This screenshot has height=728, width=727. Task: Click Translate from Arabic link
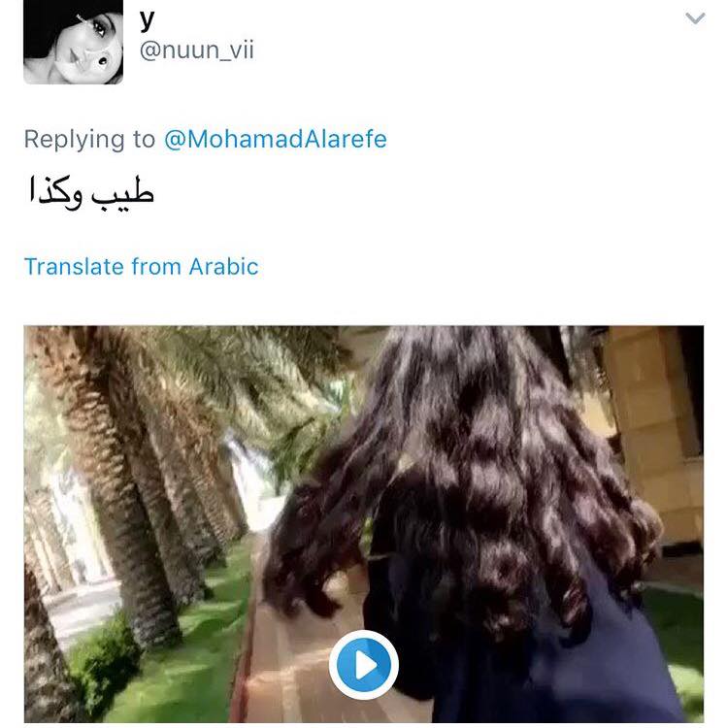141,267
